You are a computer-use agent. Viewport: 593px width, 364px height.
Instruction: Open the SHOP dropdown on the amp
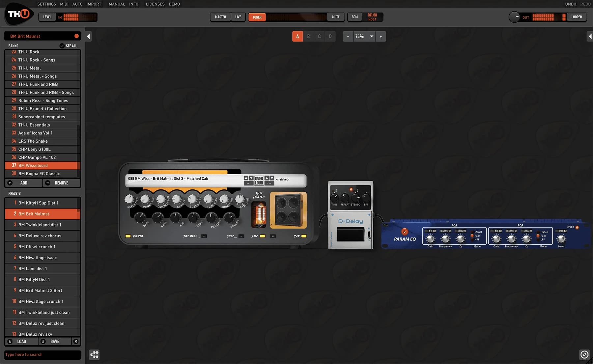[x=241, y=236]
